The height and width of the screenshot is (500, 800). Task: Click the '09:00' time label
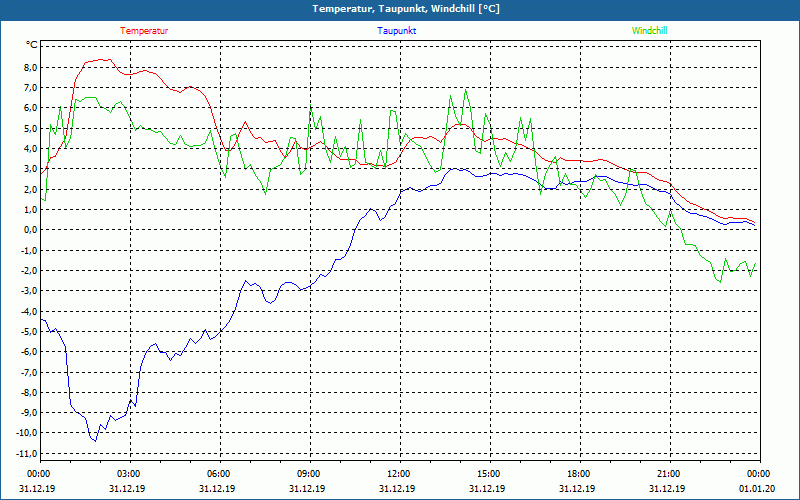click(309, 474)
